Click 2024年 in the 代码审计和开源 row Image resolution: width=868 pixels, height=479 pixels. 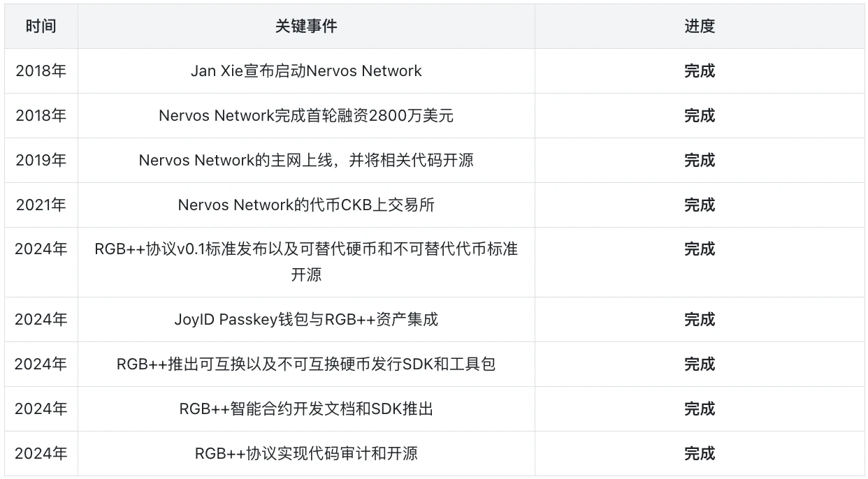click(x=41, y=454)
